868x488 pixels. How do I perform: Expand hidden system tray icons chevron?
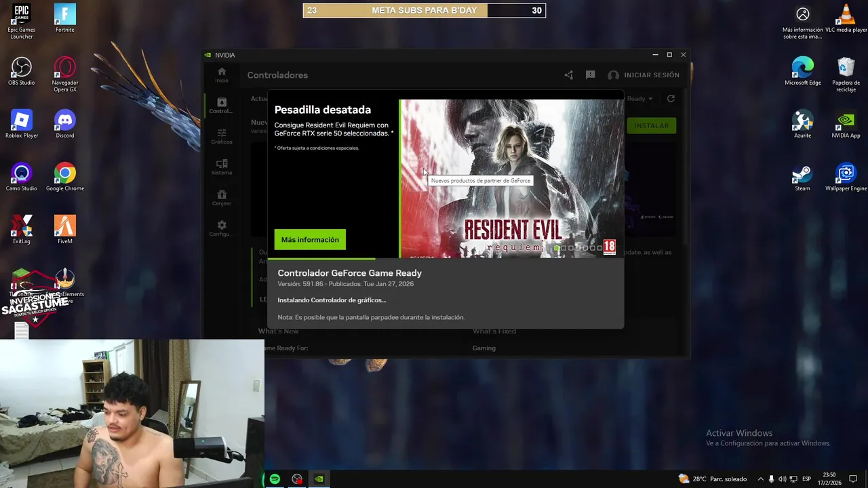(760, 479)
